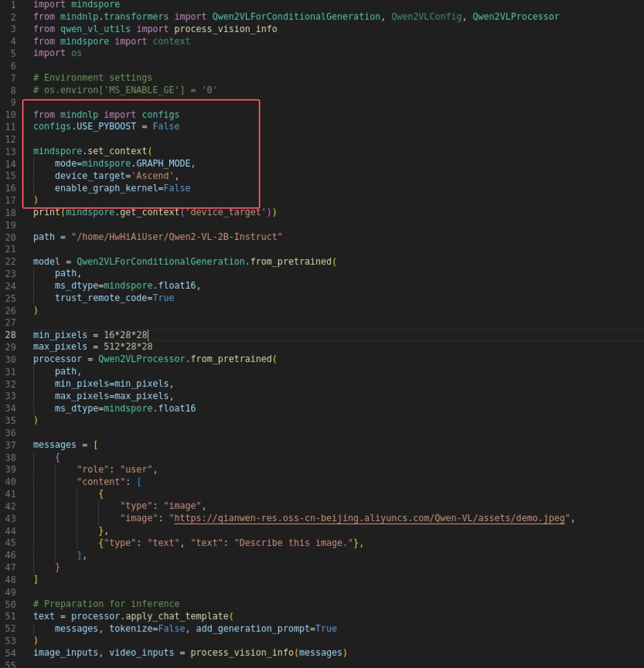Click line number 28 in the gutter
644x668 pixels.
pos(11,335)
